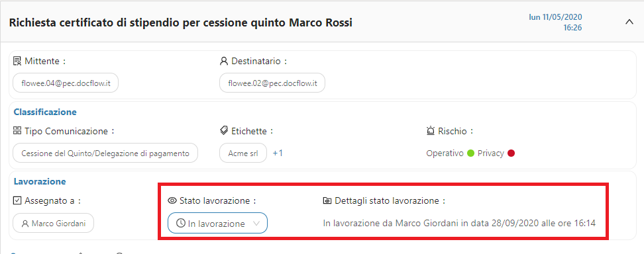This screenshot has width=644, height=254.
Task: Click the Dettagli stato lavorazione folder icon
Action: point(327,200)
